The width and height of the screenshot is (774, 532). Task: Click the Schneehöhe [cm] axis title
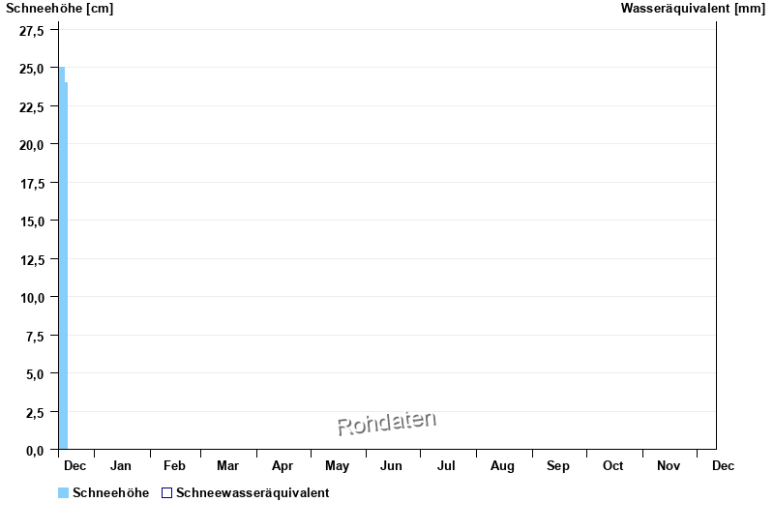59,9
